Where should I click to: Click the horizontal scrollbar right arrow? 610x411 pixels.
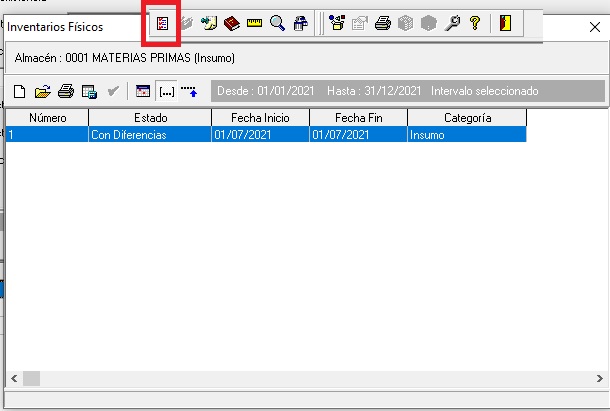pos(599,378)
